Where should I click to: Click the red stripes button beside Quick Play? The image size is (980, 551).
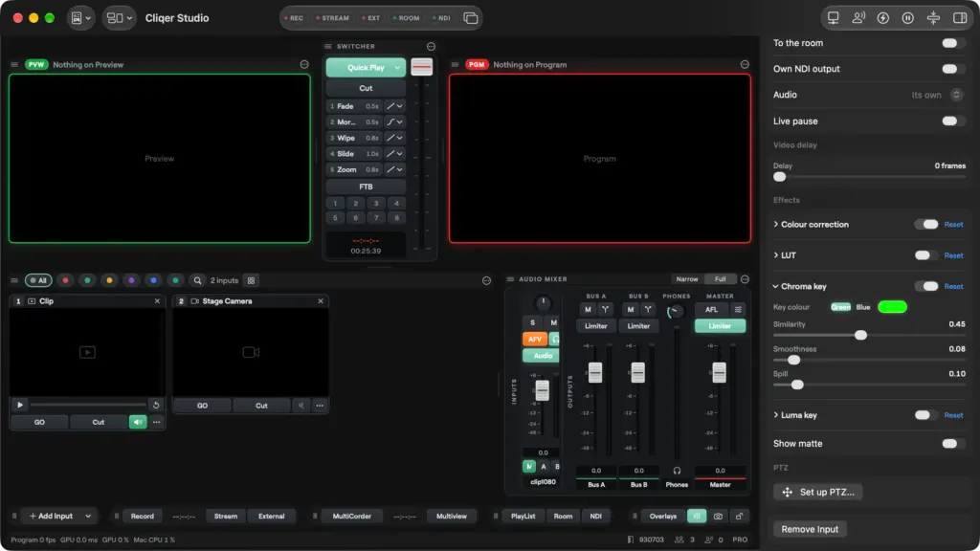[421, 67]
